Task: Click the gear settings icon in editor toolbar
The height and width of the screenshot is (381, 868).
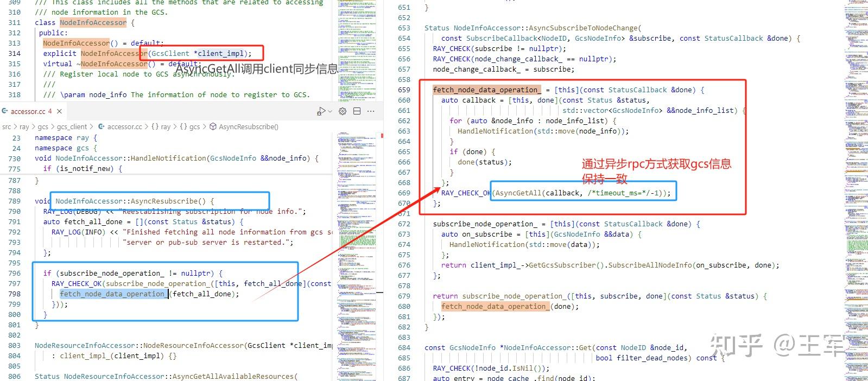Action: click(x=343, y=111)
